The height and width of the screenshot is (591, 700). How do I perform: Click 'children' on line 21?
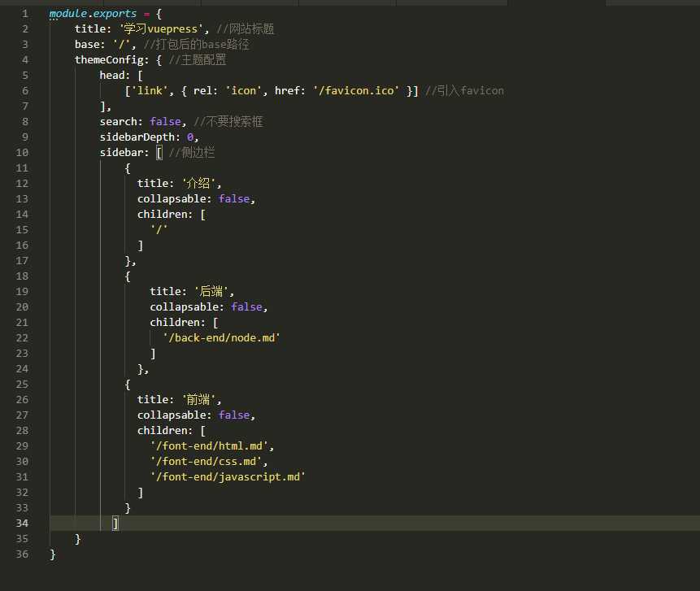175,323
